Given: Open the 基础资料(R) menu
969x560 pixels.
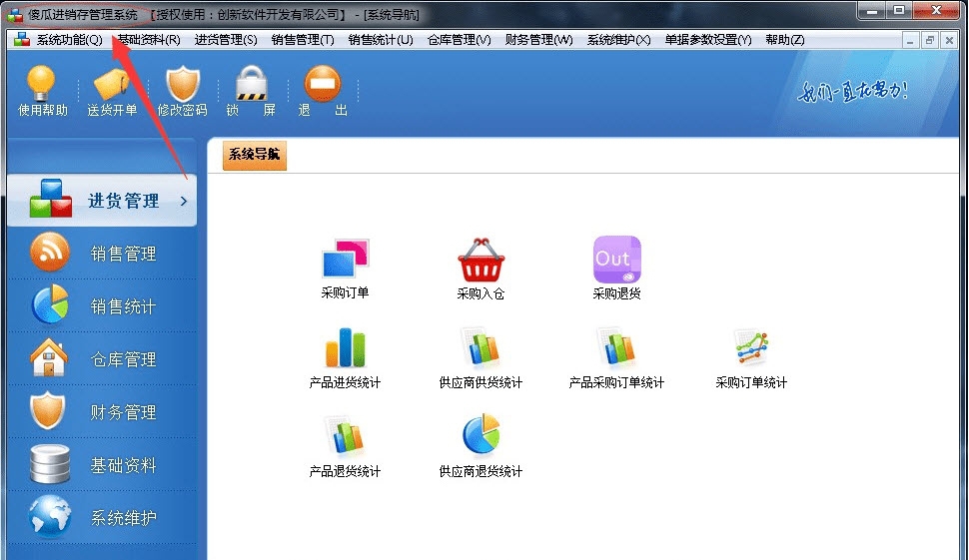Looking at the screenshot, I should click(x=149, y=40).
